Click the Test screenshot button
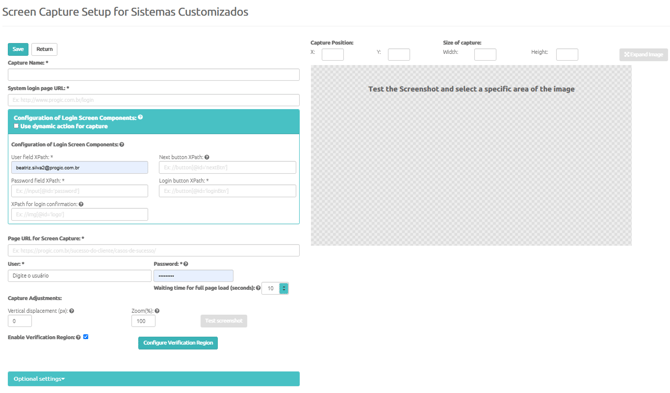Image resolution: width=670 pixels, height=393 pixels. click(223, 321)
